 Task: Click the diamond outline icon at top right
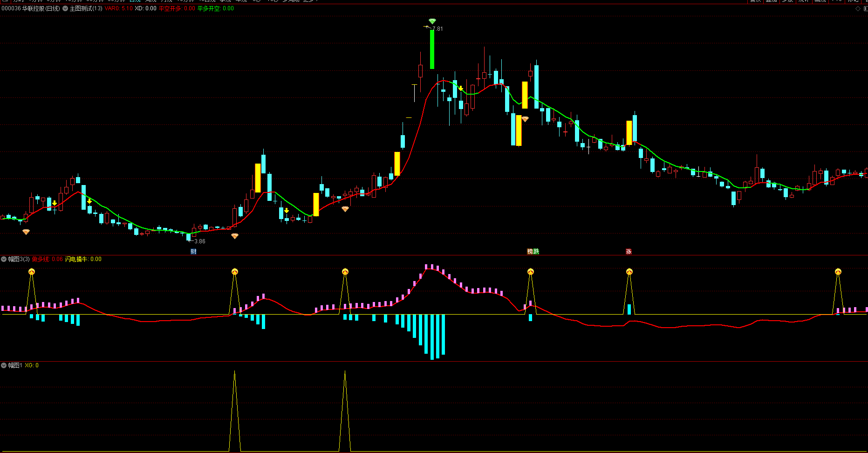click(x=858, y=8)
